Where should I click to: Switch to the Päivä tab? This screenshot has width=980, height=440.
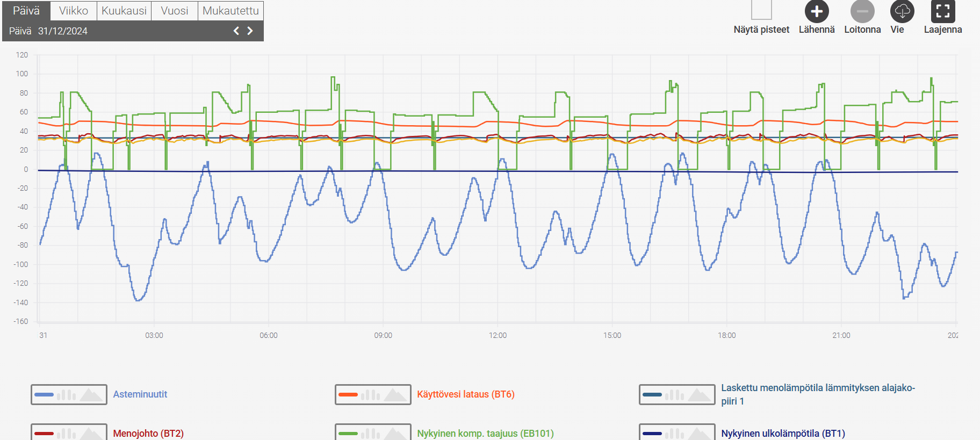coord(26,11)
